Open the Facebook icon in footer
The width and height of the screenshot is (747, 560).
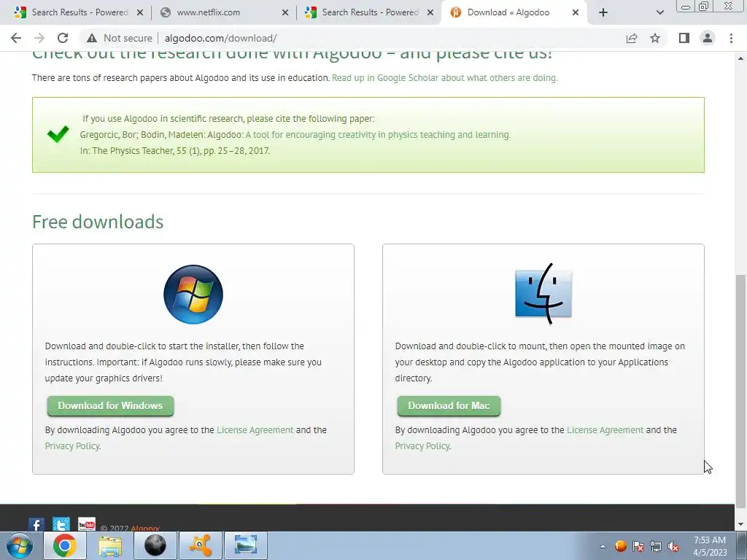click(36, 524)
